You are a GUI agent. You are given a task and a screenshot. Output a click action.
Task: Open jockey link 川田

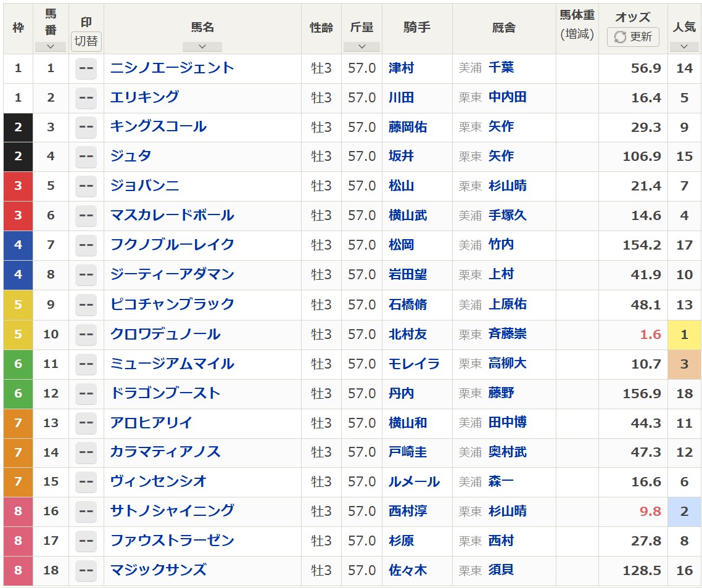[x=401, y=97]
